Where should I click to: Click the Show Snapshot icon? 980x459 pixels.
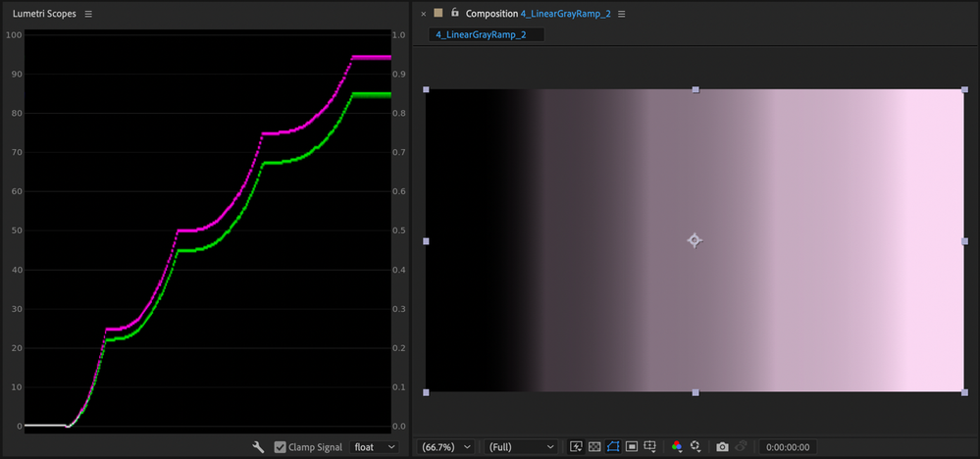click(x=742, y=446)
